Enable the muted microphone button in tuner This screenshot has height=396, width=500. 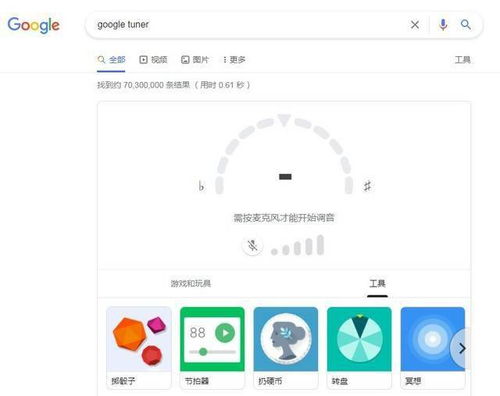click(x=252, y=246)
